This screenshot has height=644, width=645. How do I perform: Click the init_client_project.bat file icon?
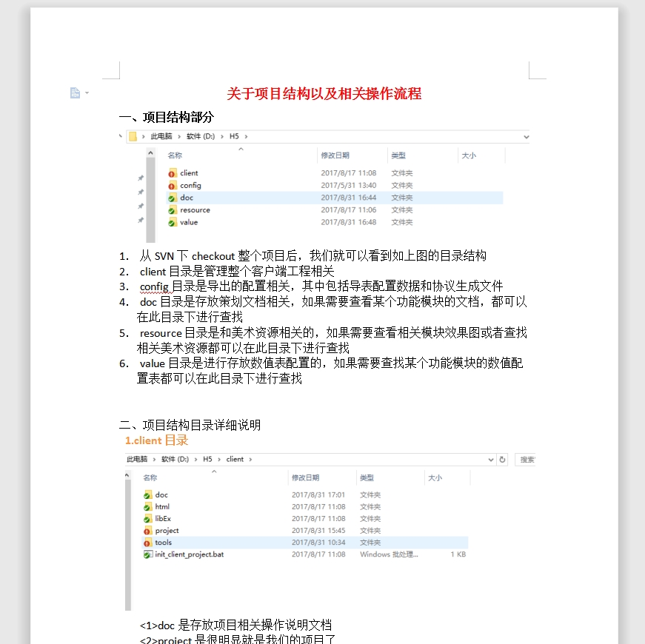click(147, 554)
